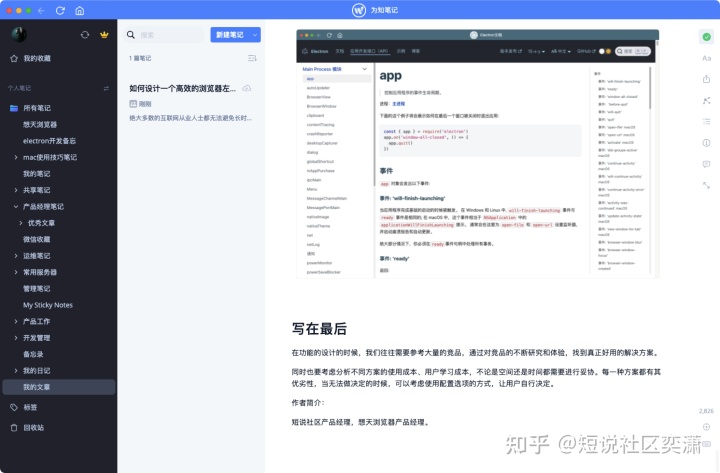This screenshot has height=473, width=720.
Task: Click the trash icon beside 回收站
Action: tap(14, 428)
